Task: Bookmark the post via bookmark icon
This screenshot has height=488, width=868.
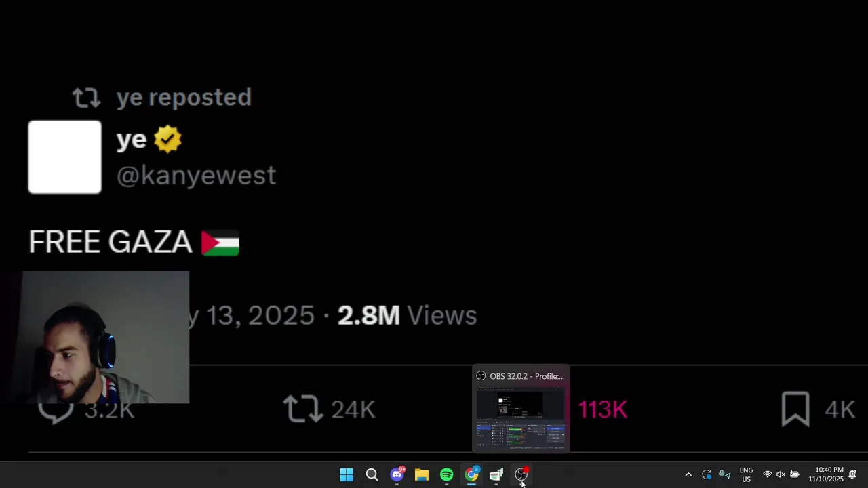Action: [795, 409]
